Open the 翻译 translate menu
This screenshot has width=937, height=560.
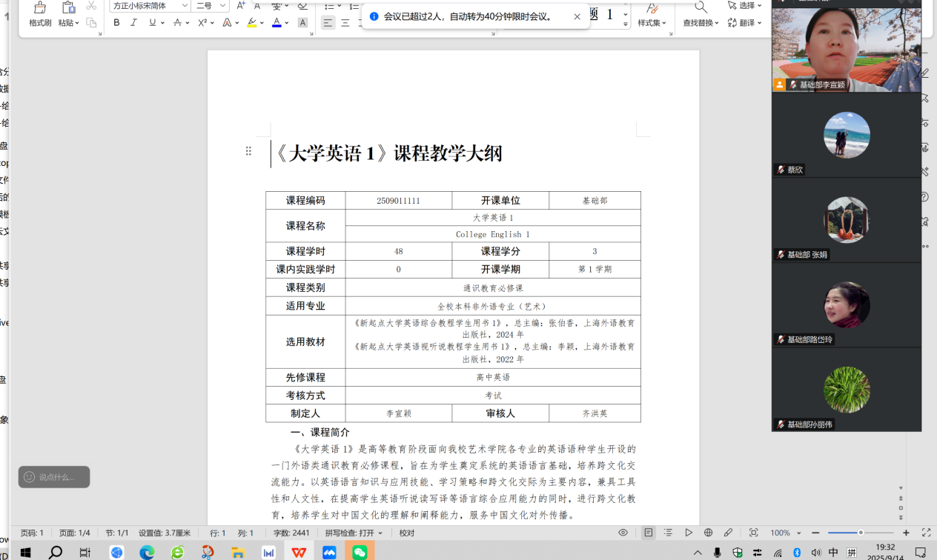745,23
